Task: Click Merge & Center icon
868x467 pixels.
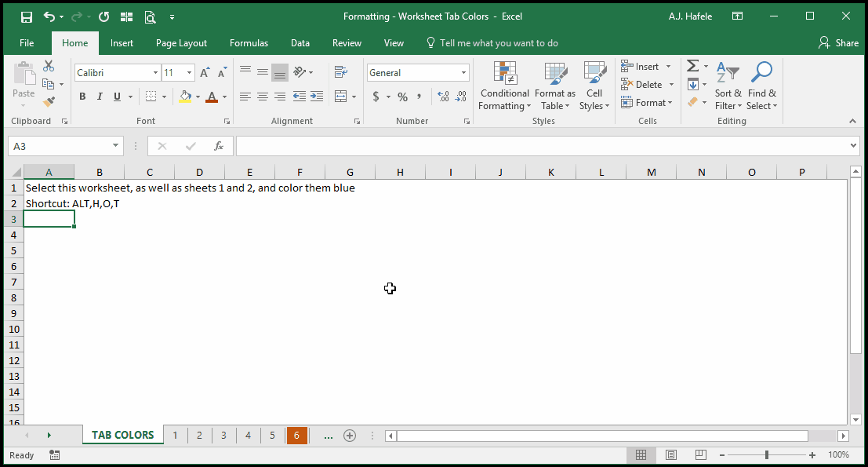Action: pyautogui.click(x=341, y=97)
